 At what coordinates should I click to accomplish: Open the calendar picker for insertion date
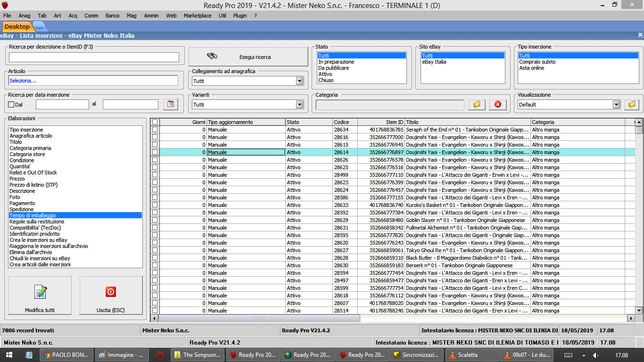171,104
